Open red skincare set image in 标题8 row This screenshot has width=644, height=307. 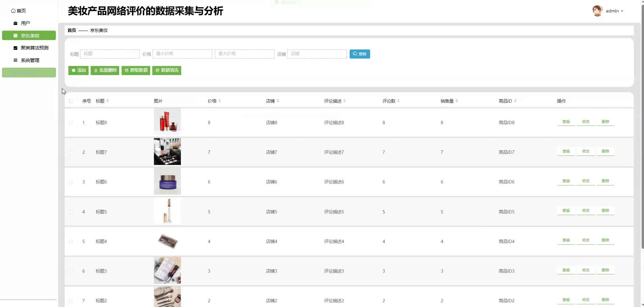tap(167, 122)
